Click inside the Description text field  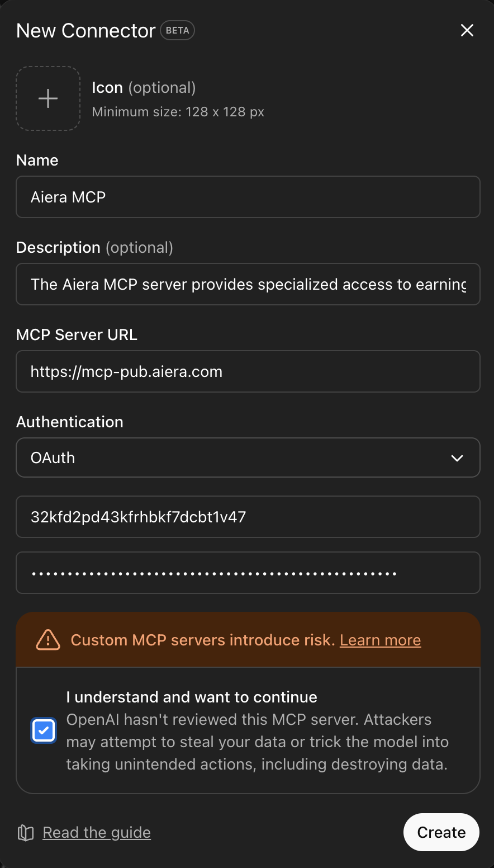point(248,284)
